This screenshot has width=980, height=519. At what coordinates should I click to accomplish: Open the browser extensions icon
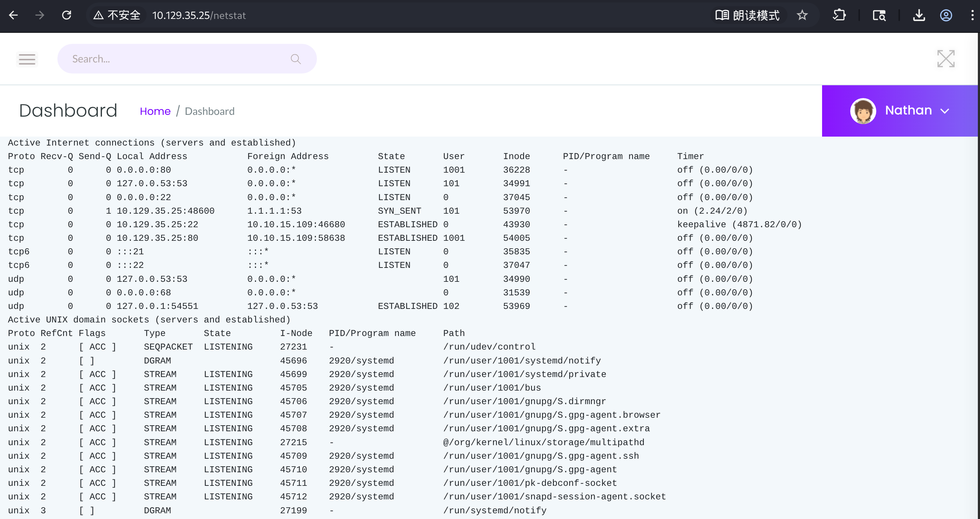(x=839, y=15)
